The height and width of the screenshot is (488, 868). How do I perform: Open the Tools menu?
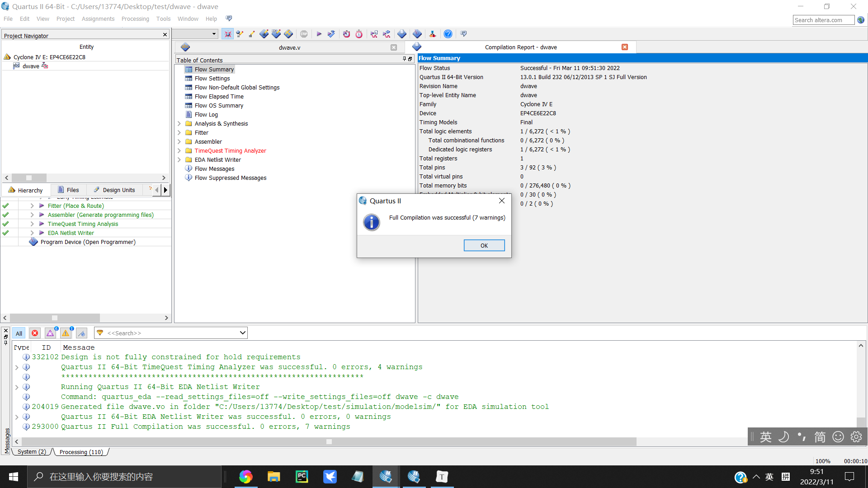pos(163,19)
